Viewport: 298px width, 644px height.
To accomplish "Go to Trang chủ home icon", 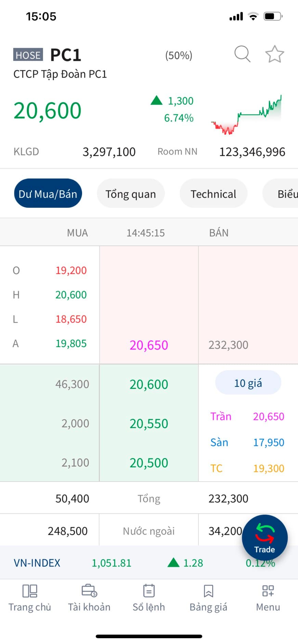I will (x=30, y=597).
